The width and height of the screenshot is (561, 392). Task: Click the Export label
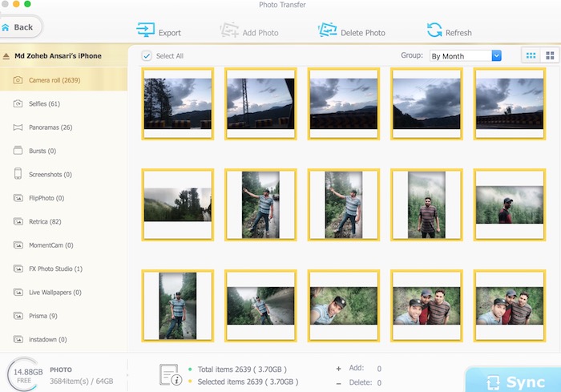point(170,33)
